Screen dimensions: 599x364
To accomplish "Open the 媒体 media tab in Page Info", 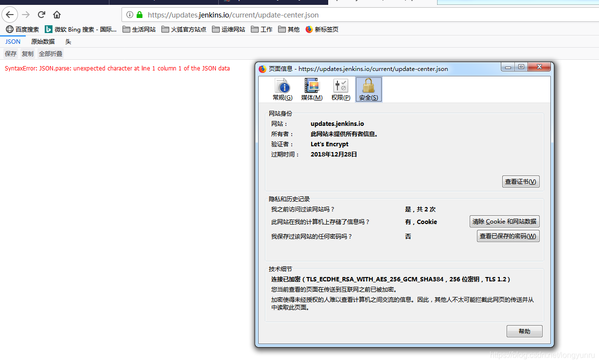I will 312,89.
